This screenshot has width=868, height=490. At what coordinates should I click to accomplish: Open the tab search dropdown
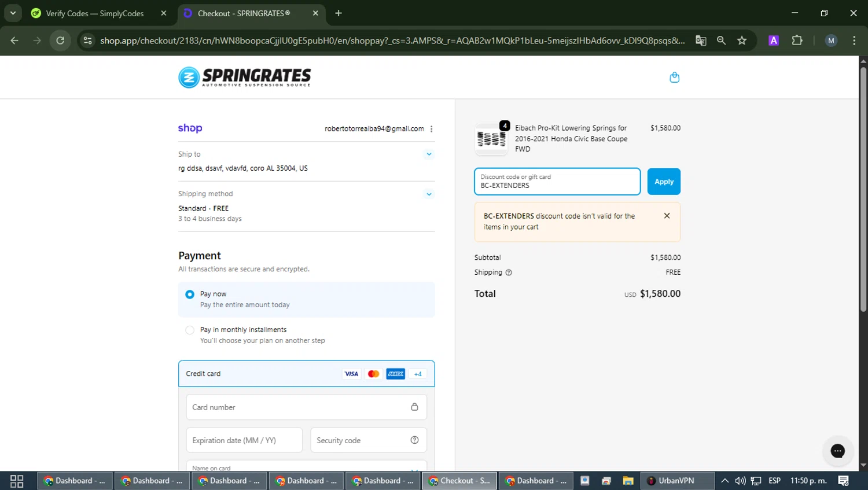coord(13,13)
